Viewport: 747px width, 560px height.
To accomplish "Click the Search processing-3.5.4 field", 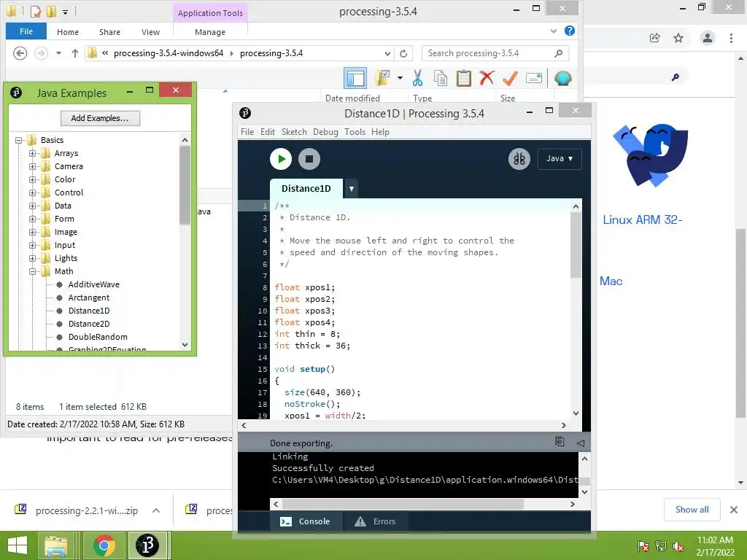I will click(x=495, y=53).
